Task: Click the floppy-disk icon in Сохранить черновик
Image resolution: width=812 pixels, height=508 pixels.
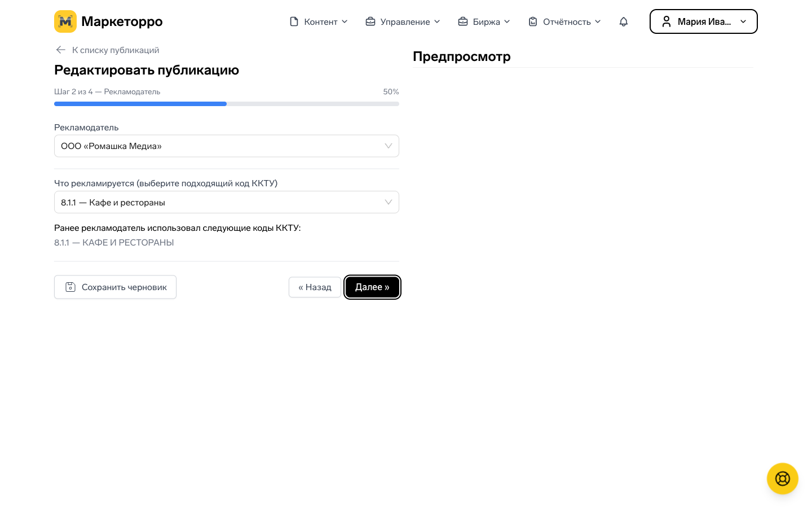Action: (x=70, y=287)
